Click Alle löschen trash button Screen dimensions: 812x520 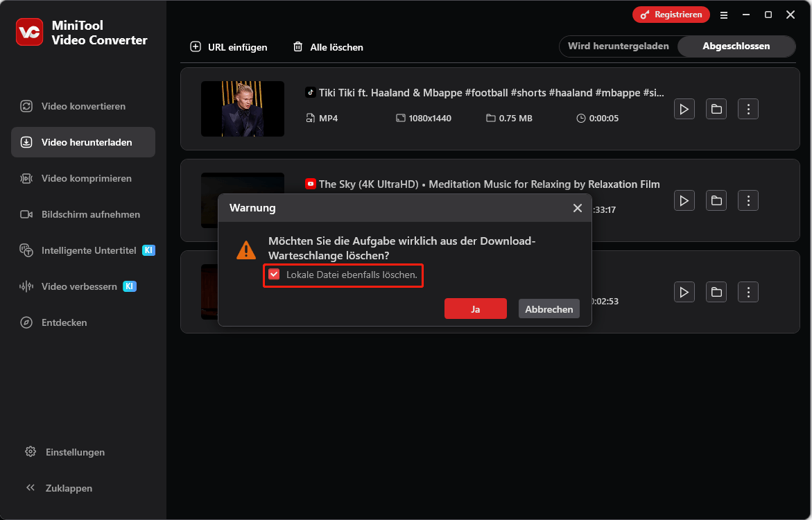click(x=328, y=47)
